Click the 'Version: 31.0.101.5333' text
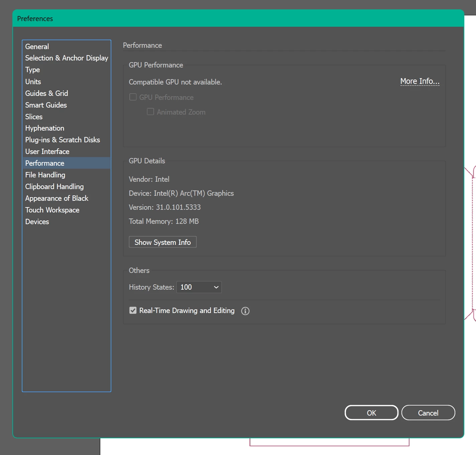This screenshot has height=455, width=476. [x=165, y=207]
